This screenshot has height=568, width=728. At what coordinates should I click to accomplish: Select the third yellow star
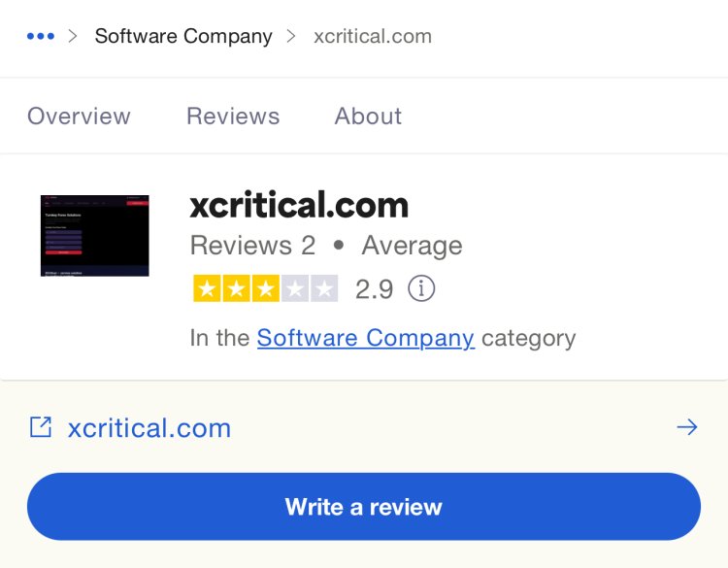point(266,288)
